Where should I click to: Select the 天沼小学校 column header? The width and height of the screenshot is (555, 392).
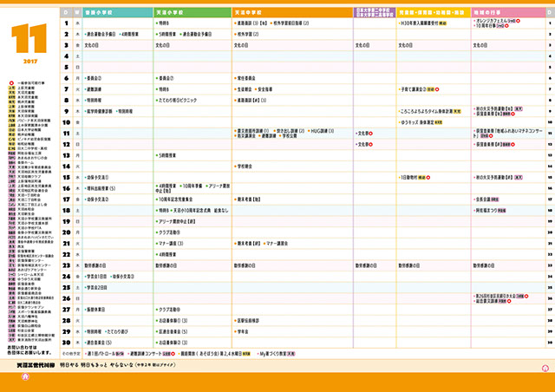(x=193, y=12)
